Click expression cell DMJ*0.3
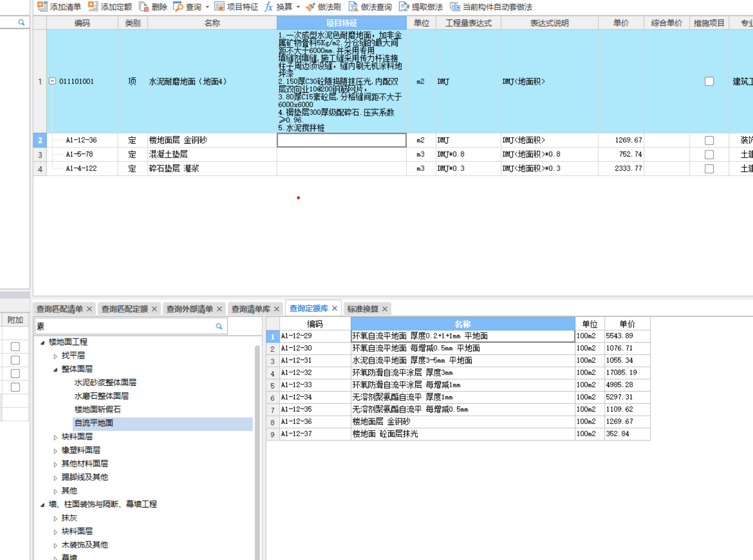753x560 pixels. (x=468, y=168)
